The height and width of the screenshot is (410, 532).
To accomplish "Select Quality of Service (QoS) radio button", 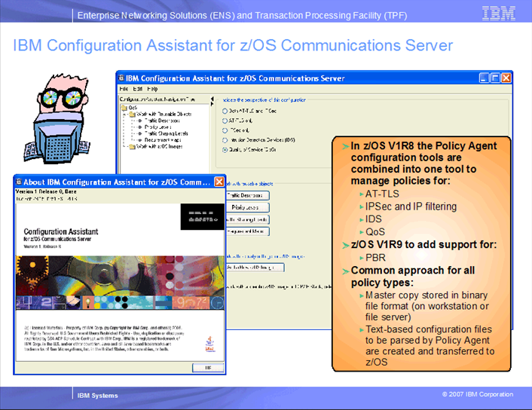I will click(x=225, y=150).
